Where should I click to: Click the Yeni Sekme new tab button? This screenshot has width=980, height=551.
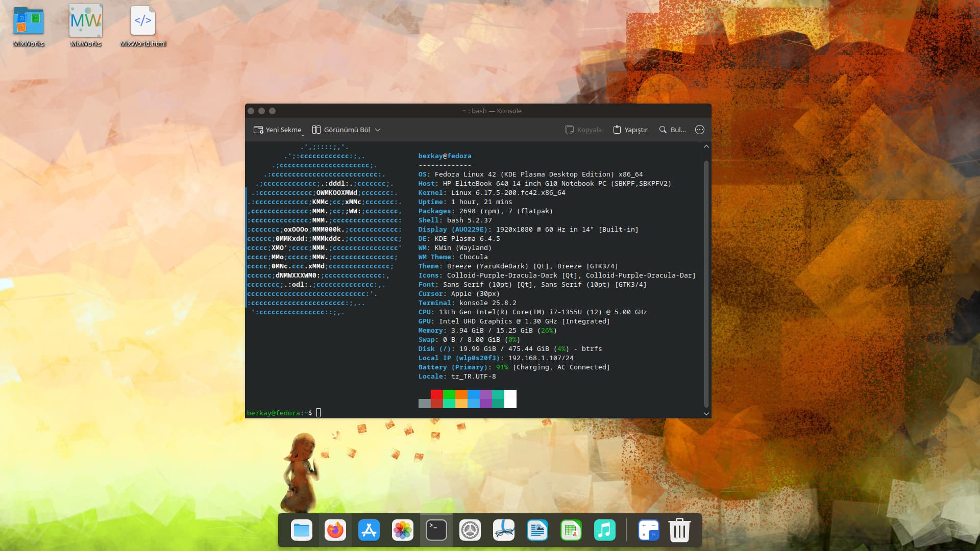click(x=278, y=130)
